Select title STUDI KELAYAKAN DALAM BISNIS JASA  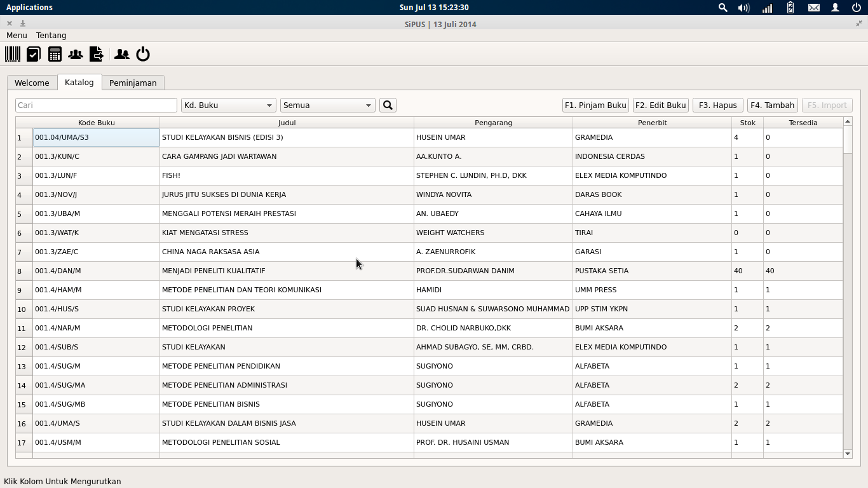click(x=287, y=423)
